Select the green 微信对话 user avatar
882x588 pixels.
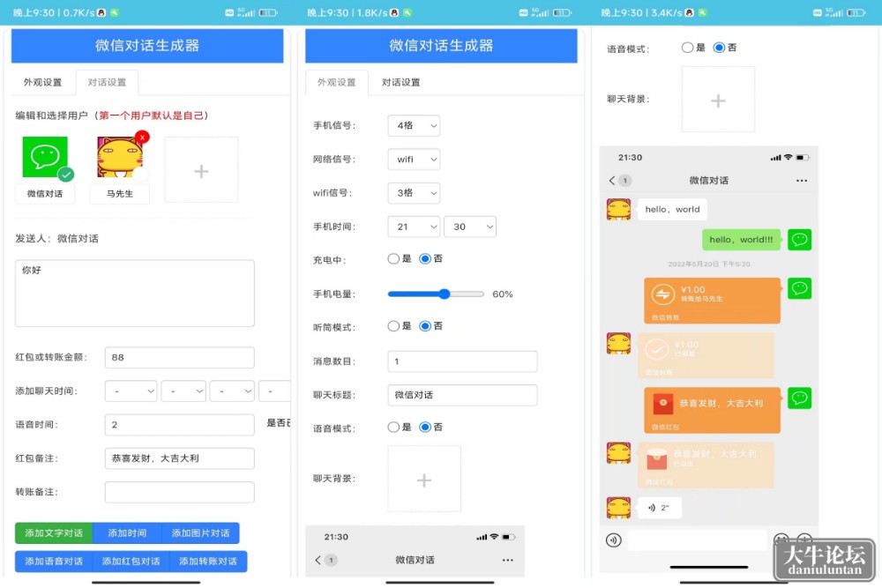[x=45, y=158]
